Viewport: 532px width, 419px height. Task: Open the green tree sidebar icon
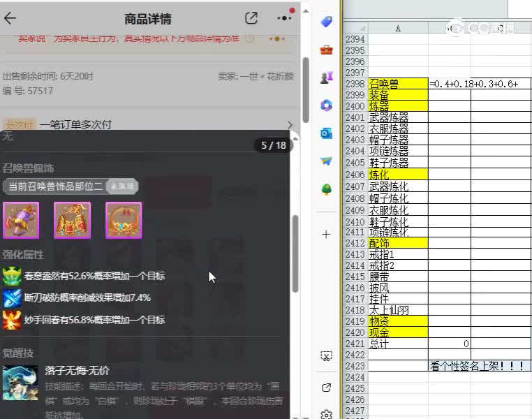pos(327,189)
